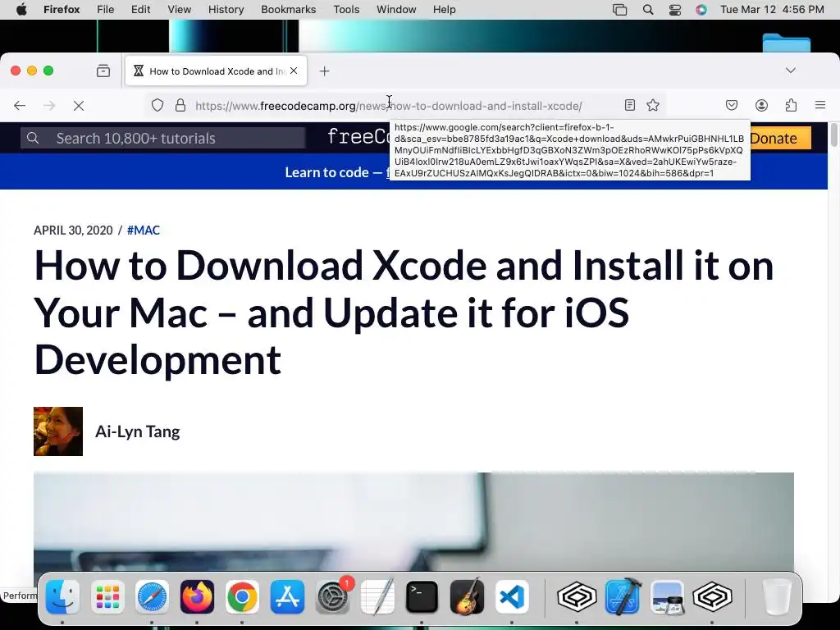Toggle reader view in the address bar

click(630, 106)
